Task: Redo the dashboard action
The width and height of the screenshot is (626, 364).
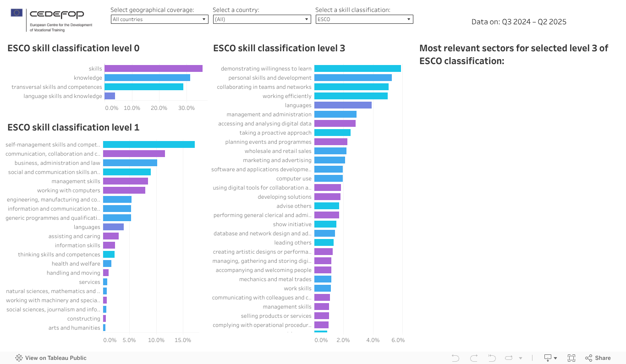Action: [x=473, y=358]
